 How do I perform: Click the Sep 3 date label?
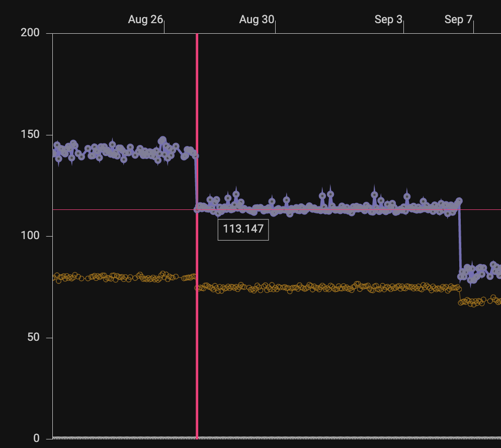388,20
